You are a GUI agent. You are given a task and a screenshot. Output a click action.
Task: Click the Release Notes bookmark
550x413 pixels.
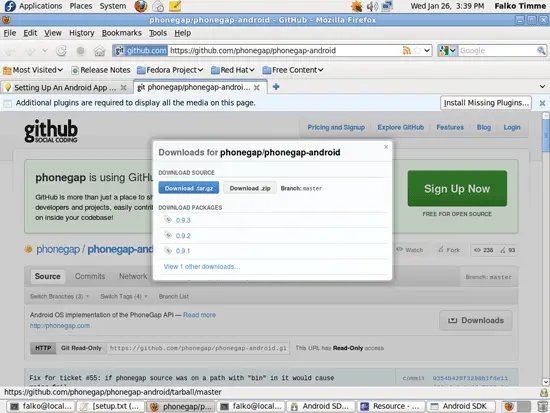point(101,70)
